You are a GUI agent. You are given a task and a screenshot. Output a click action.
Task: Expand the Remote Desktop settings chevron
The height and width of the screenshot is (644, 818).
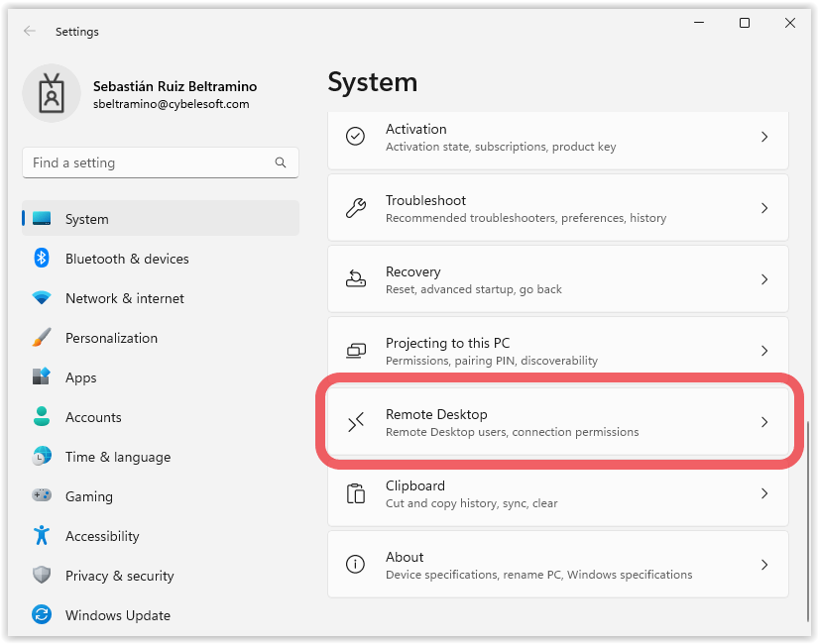(x=763, y=422)
